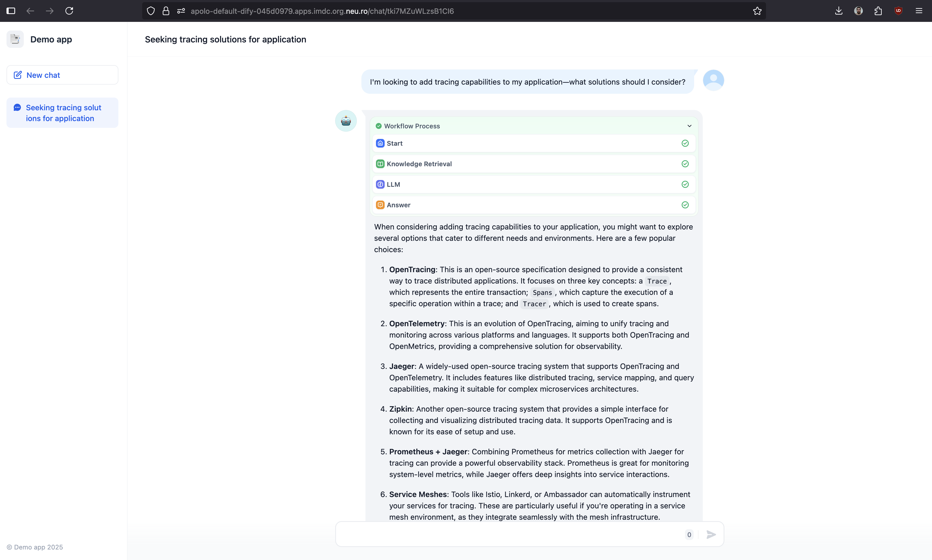Collapse the Workflow Process chevron
Image resolution: width=932 pixels, height=560 pixels.
tap(689, 126)
